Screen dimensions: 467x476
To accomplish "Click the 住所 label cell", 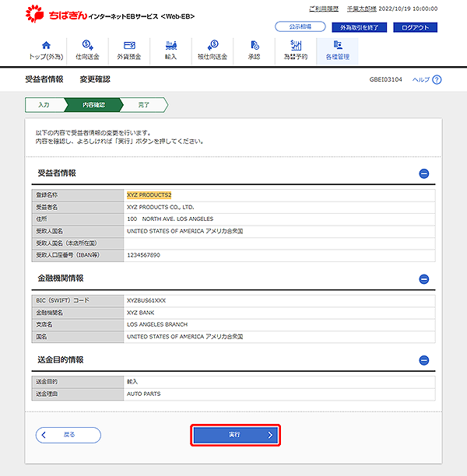I will click(78, 219).
